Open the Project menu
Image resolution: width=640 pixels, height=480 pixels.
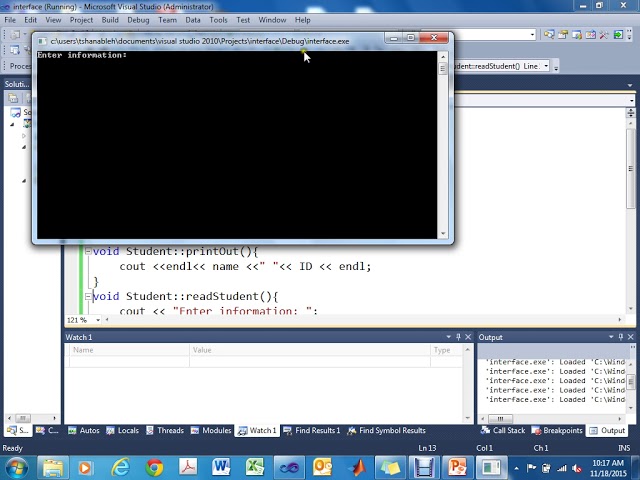(x=81, y=20)
